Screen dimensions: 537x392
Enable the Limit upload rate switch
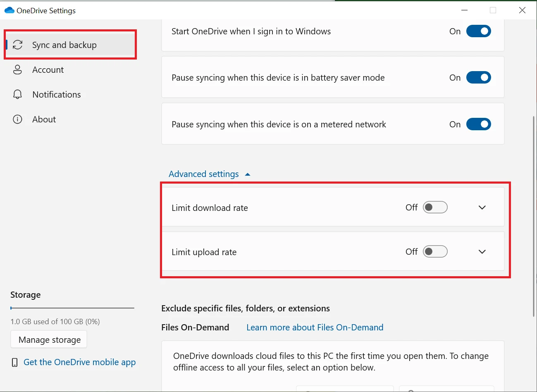[435, 252]
